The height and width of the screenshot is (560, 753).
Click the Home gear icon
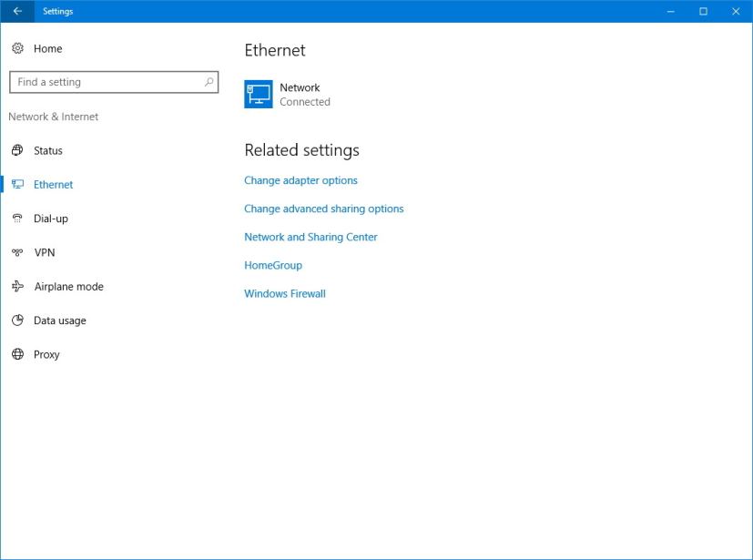pyautogui.click(x=18, y=48)
